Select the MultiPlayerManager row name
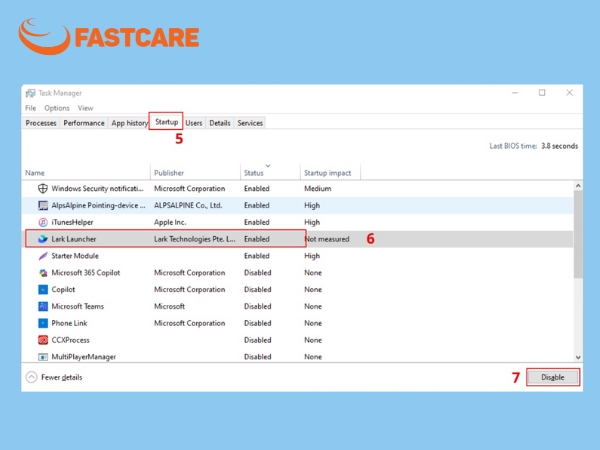Viewport: 600px width, 450px height. pyautogui.click(x=84, y=357)
